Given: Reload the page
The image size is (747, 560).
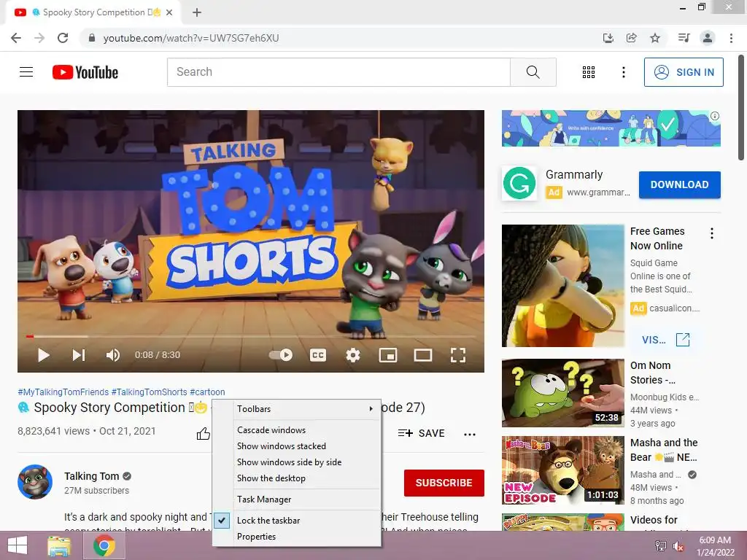Looking at the screenshot, I should click(63, 38).
